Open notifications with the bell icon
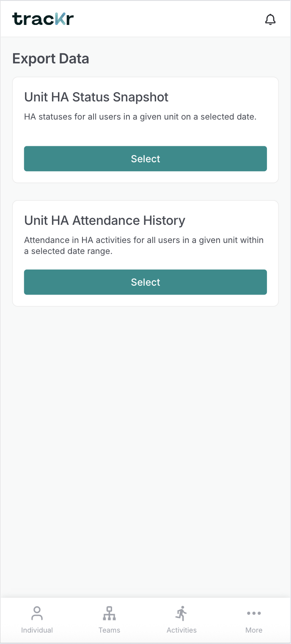 point(270,19)
